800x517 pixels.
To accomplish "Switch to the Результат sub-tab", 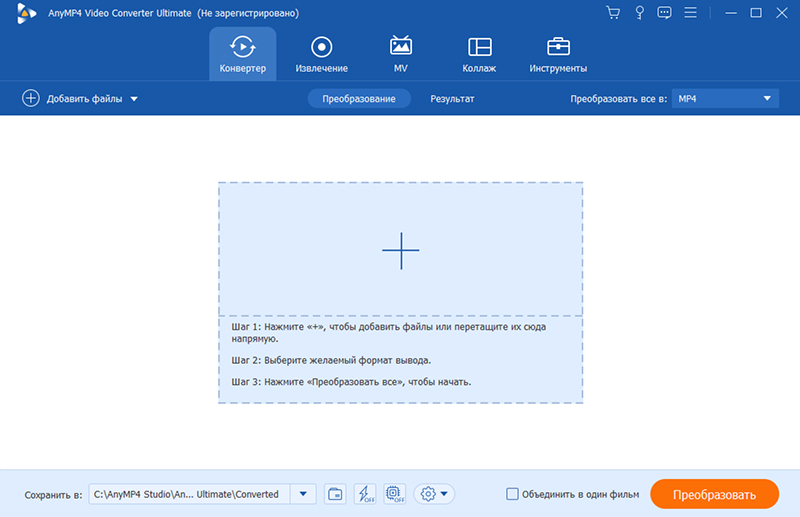I will [452, 99].
